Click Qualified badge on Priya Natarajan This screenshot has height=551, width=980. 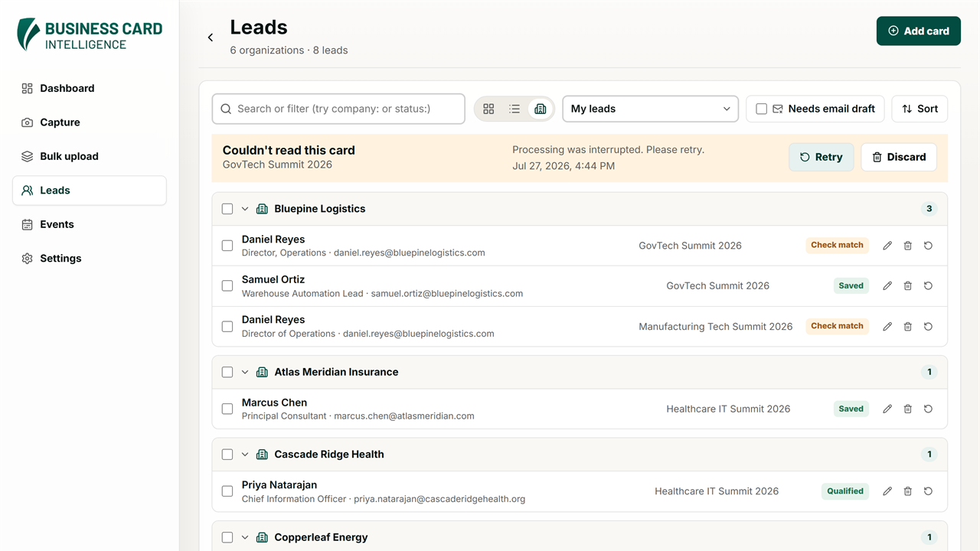[845, 491]
